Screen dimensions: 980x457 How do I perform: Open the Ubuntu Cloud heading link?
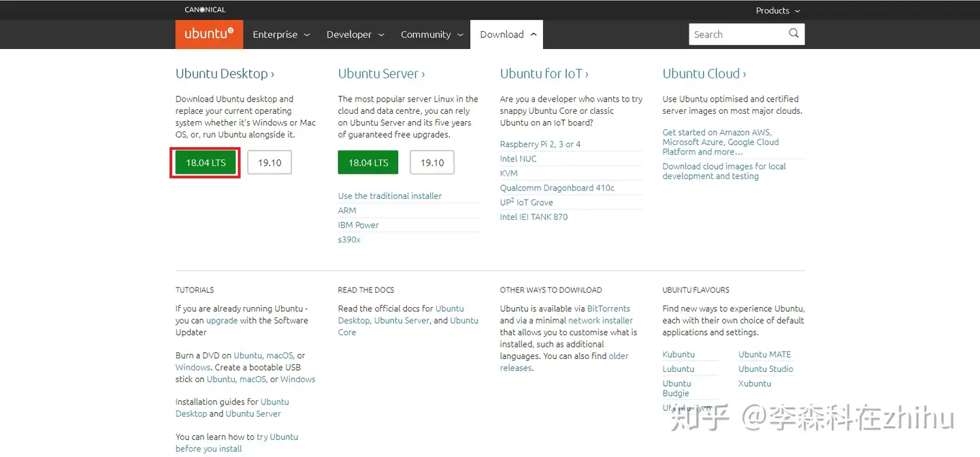point(704,74)
